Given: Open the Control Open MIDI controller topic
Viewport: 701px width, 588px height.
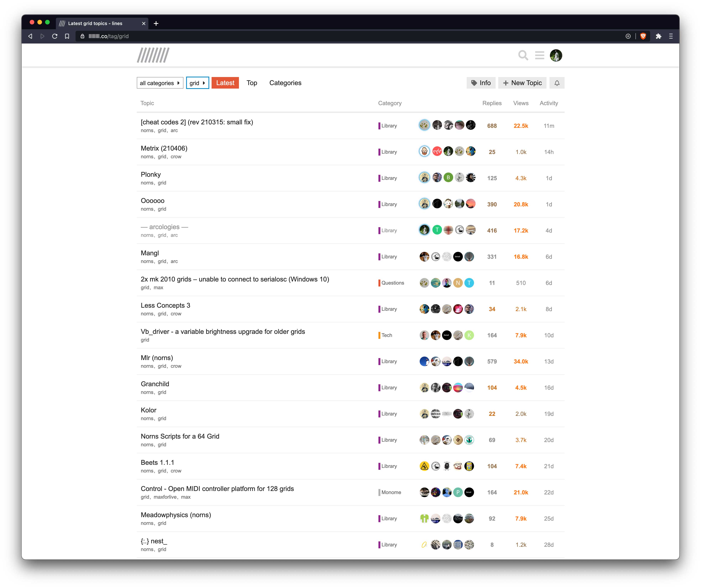Looking at the screenshot, I should [x=217, y=489].
